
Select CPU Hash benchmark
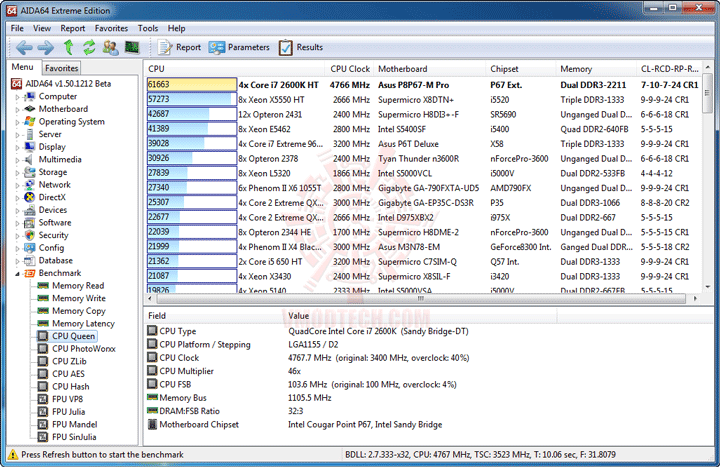coord(64,387)
